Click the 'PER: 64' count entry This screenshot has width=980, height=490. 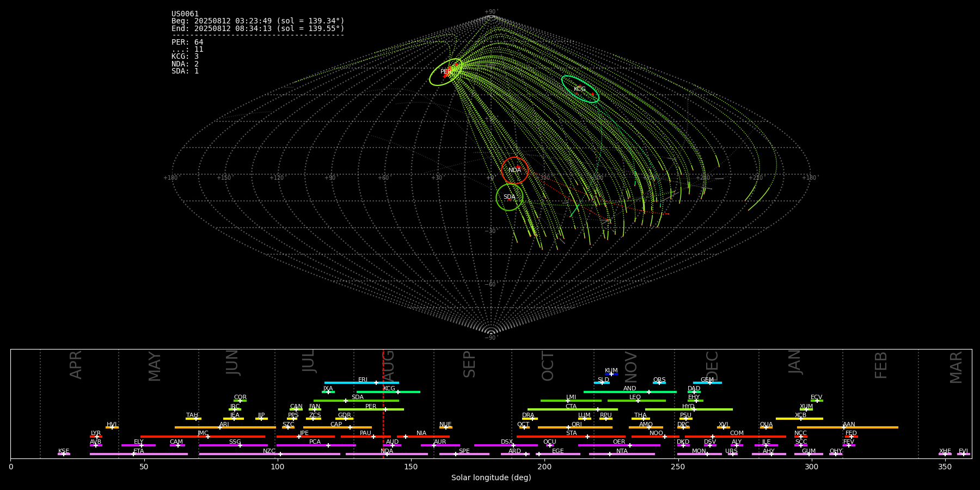click(187, 42)
